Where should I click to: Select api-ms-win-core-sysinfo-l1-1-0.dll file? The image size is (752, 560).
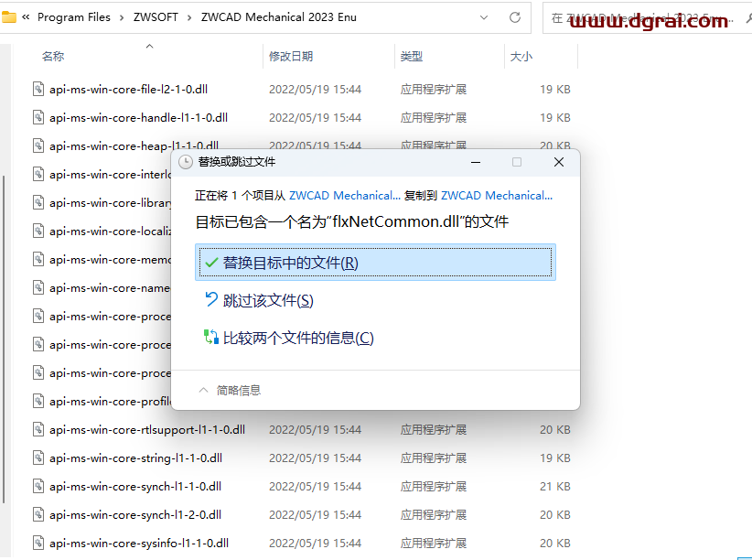(x=139, y=543)
